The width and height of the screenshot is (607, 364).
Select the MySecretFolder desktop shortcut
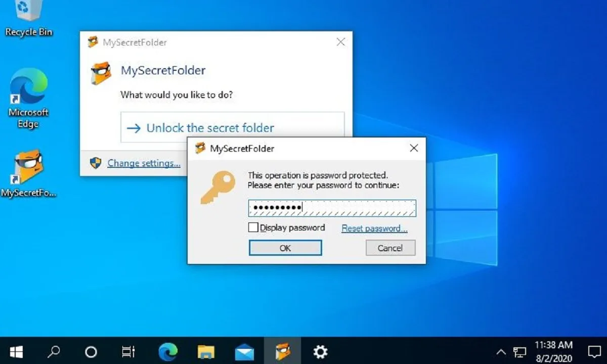point(29,173)
